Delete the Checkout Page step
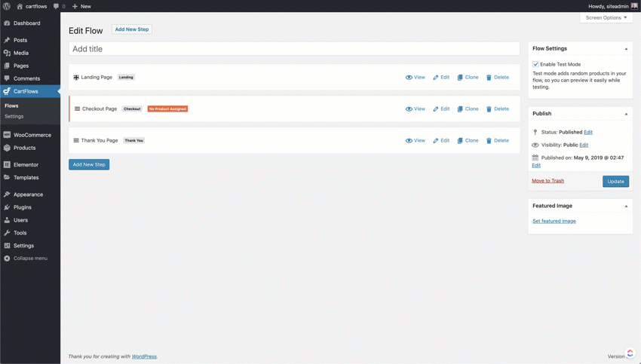Viewport: 641px width, 364px height. (x=498, y=109)
